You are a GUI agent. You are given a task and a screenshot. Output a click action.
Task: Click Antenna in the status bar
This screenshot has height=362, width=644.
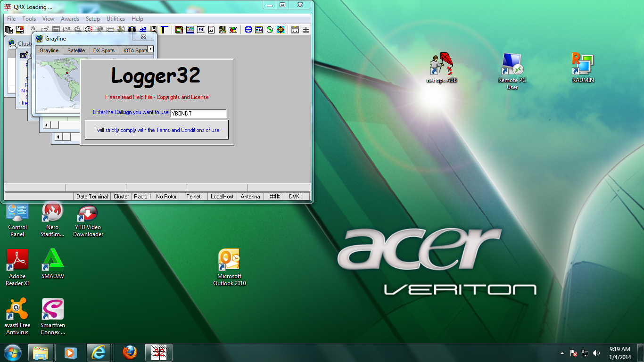pyautogui.click(x=250, y=197)
